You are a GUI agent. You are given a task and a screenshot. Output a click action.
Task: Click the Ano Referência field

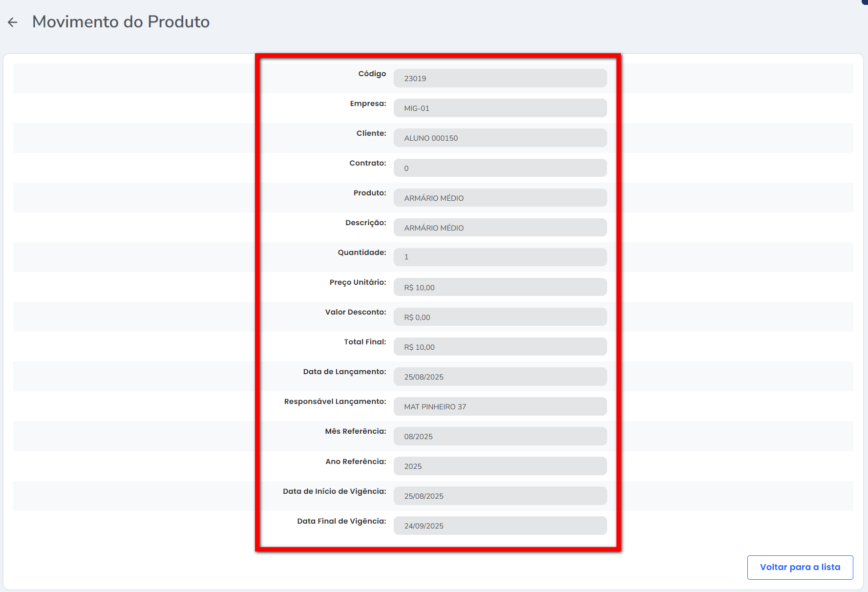click(500, 466)
